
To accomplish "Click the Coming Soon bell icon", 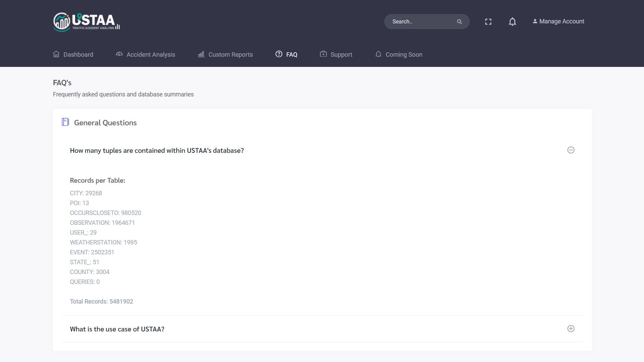I will [x=378, y=54].
